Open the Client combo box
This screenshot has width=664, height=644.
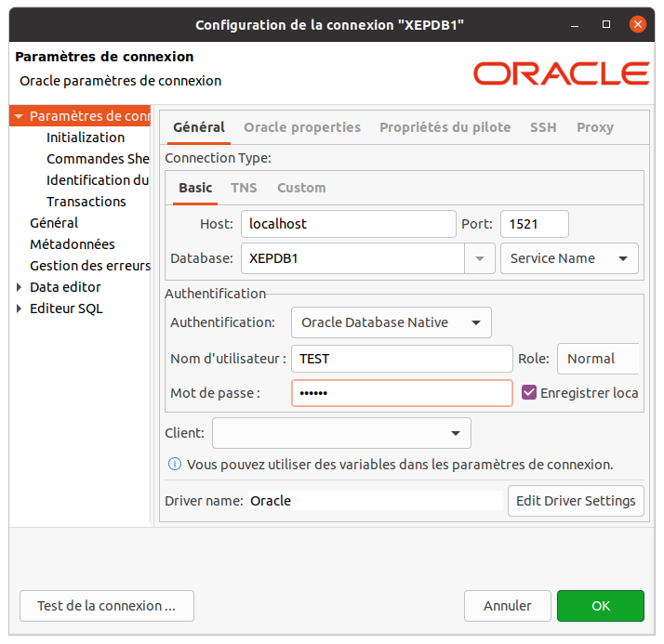click(x=341, y=433)
